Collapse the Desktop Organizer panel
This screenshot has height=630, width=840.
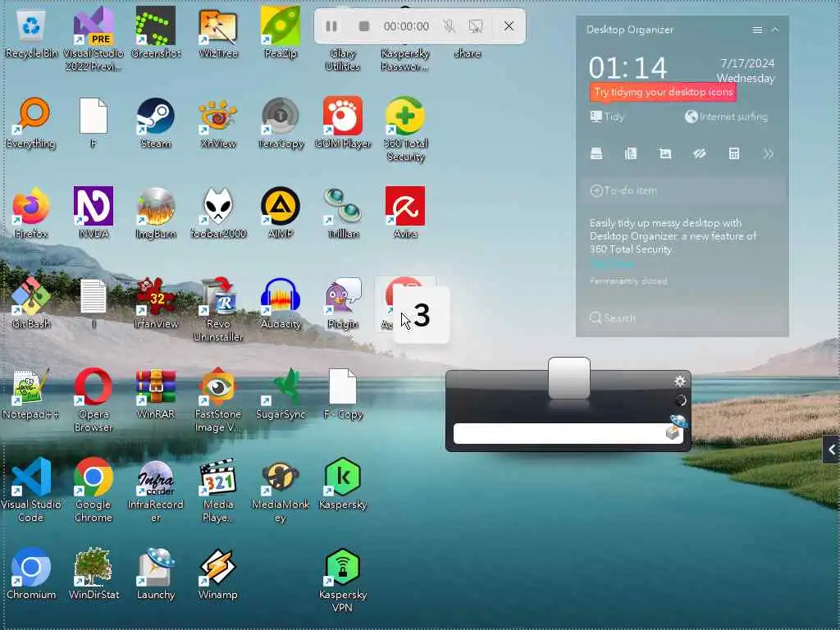775,30
